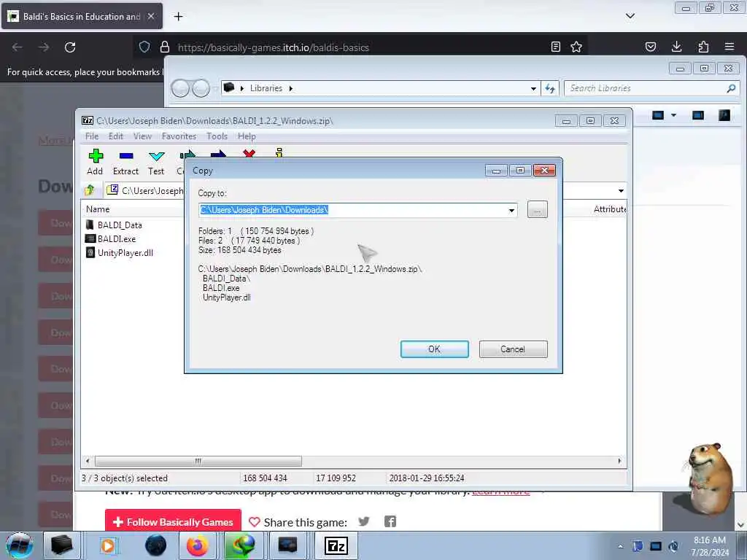
Task: Open Libraries address bar history dropdown
Action: pos(533,88)
